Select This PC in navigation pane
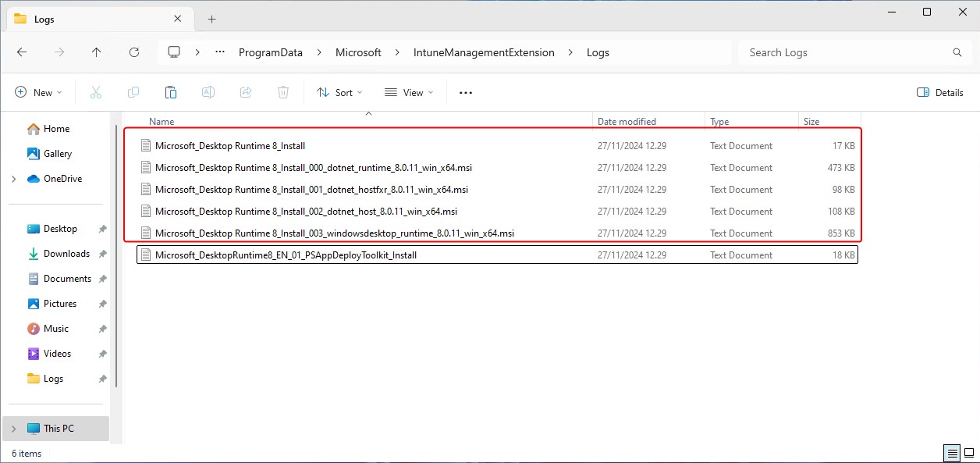Viewport: 980px width, 463px height. coord(59,429)
